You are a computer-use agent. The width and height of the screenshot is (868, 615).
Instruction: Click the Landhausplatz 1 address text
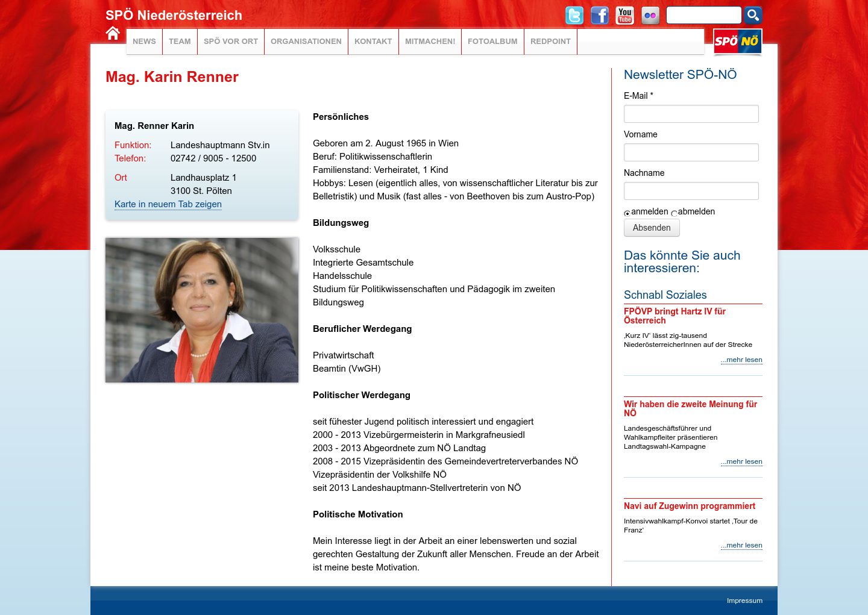203,178
